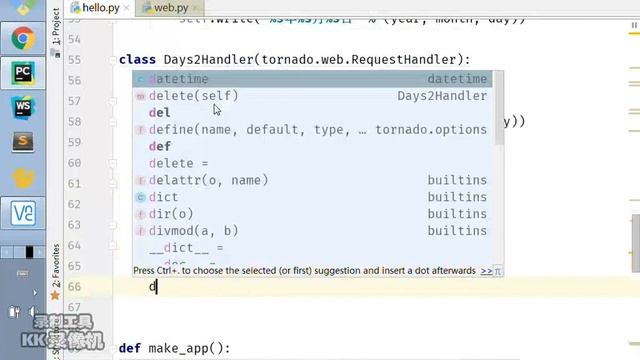The width and height of the screenshot is (640, 360).
Task: Place cursor after the typed 'd' on line 66
Action: click(157, 287)
